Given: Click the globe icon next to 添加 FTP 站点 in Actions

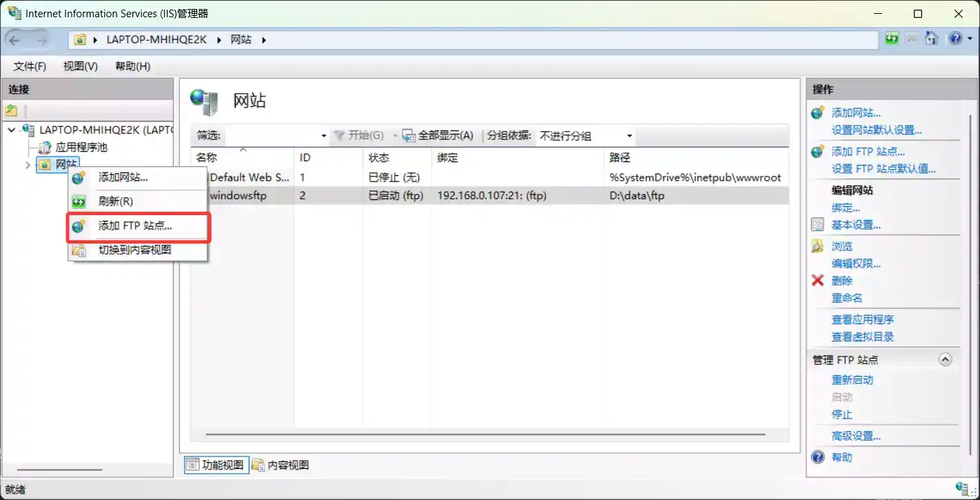Looking at the screenshot, I should pyautogui.click(x=818, y=151).
